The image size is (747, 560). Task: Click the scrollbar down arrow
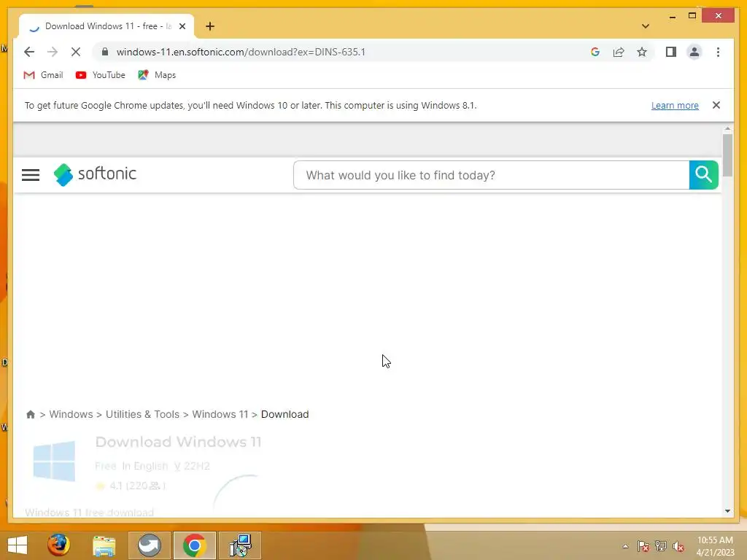tap(727, 511)
